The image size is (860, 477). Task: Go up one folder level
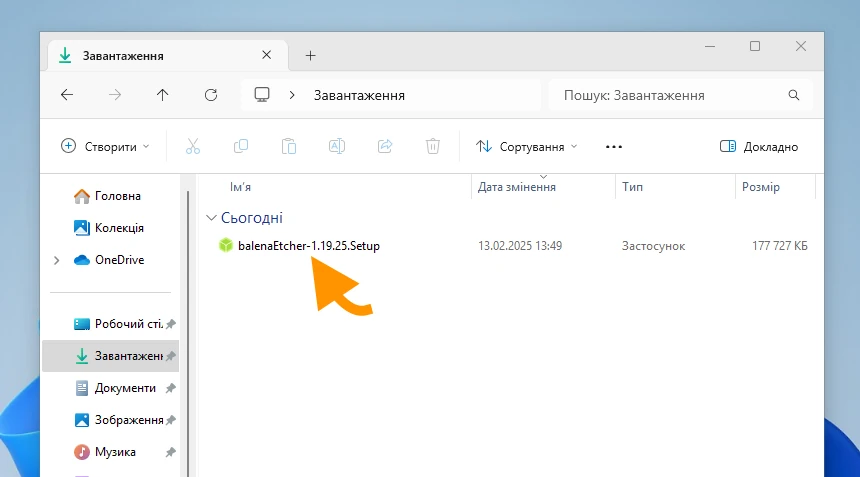162,95
